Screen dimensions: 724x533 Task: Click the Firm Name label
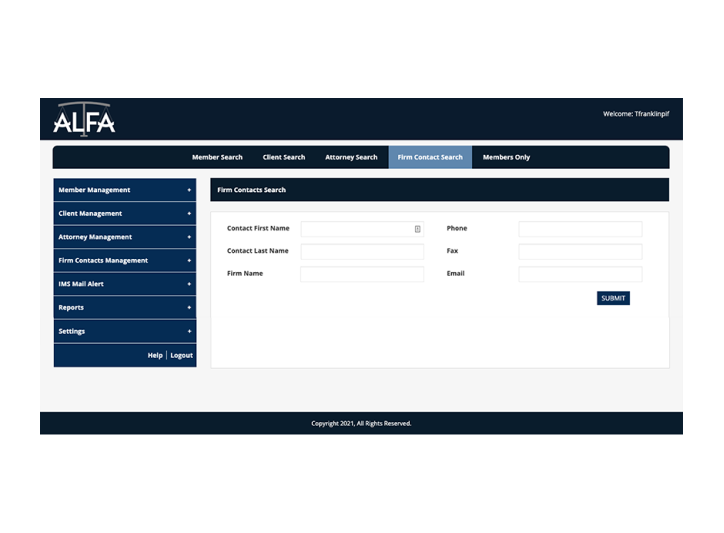(245, 273)
